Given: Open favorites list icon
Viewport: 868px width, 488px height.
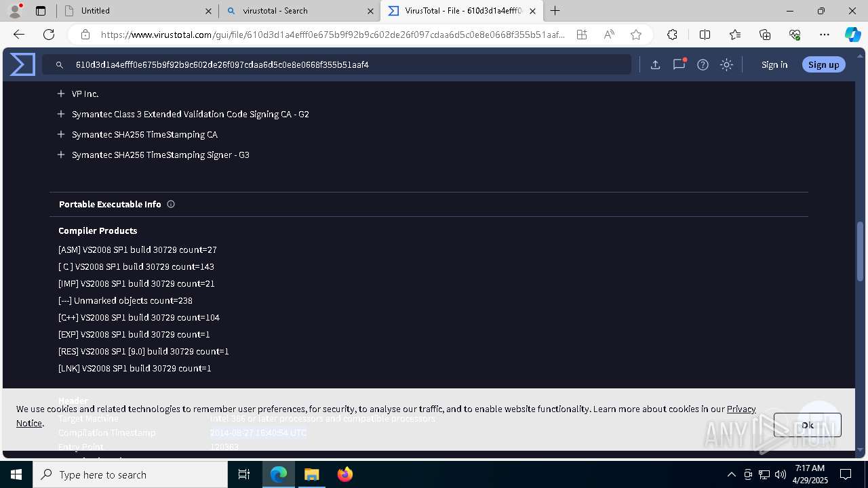Looking at the screenshot, I should tap(735, 35).
